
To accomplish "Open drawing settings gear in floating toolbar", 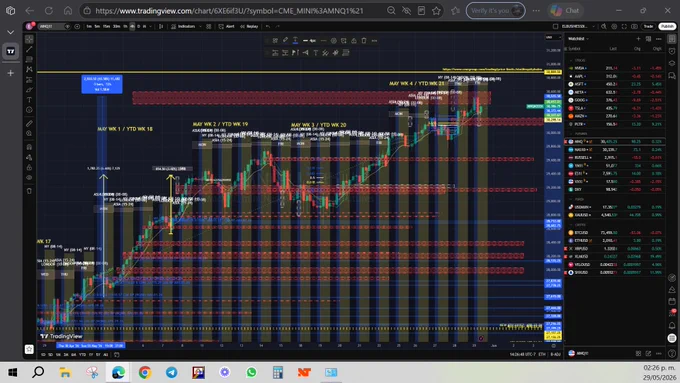I will [x=333, y=40].
